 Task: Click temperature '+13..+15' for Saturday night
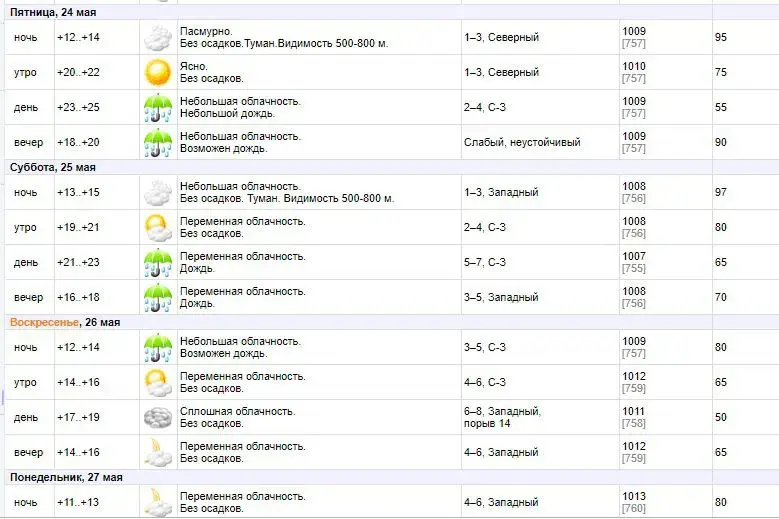tap(78, 192)
